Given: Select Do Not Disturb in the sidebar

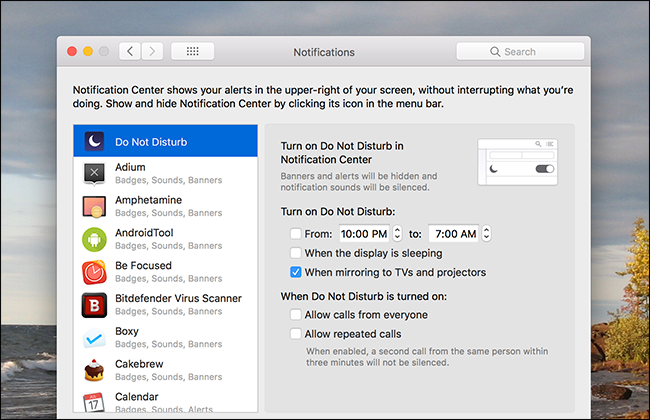Looking at the screenshot, I should click(x=165, y=141).
